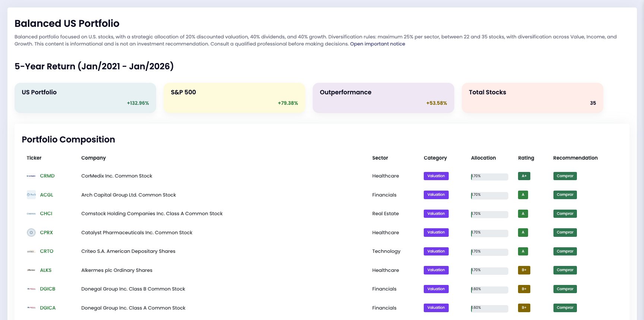Select the S&P 500 return card
This screenshot has height=320, width=644.
tap(234, 98)
